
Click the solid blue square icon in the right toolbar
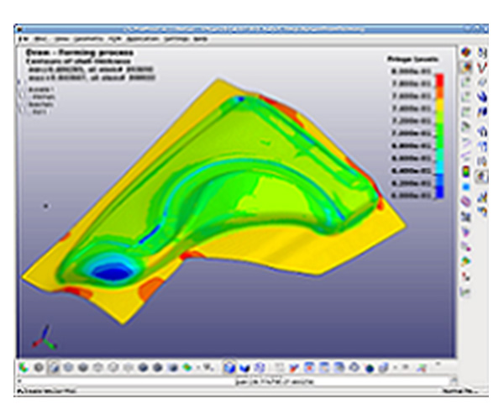(x=465, y=187)
